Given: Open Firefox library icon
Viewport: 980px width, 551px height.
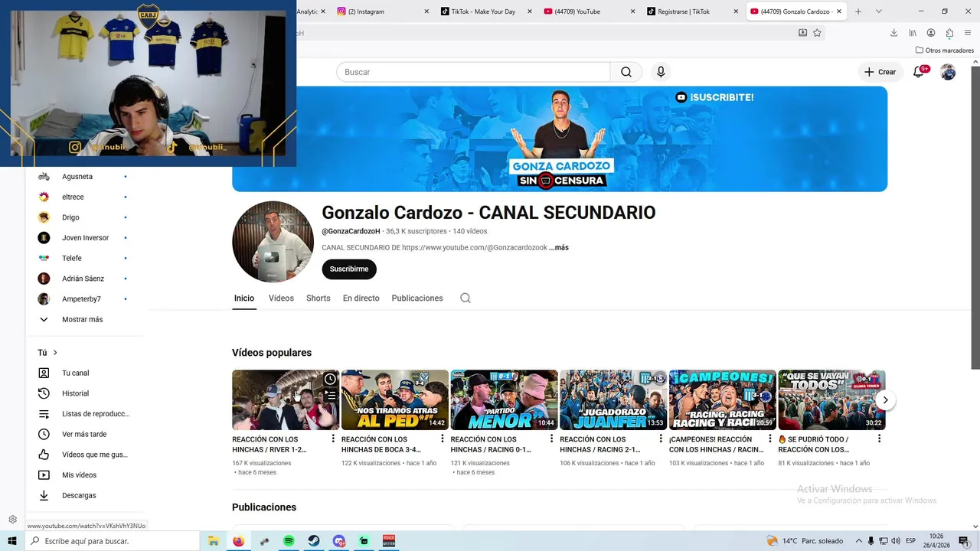Looking at the screenshot, I should (x=913, y=33).
